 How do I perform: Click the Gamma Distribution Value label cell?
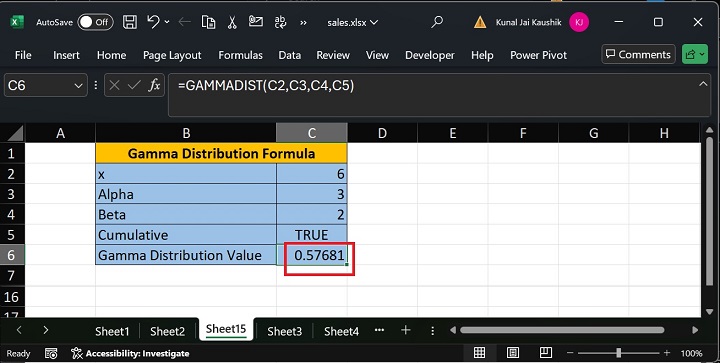click(x=186, y=255)
